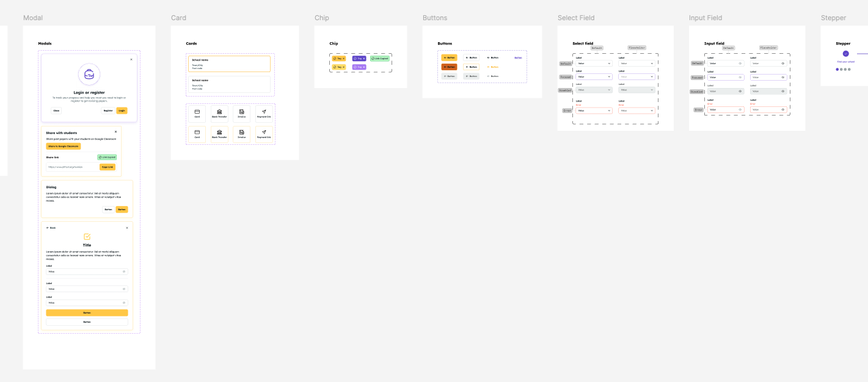The image size is (868, 382).
Task: Toggle eye icon in Title modal's first field
Action: coord(124,271)
